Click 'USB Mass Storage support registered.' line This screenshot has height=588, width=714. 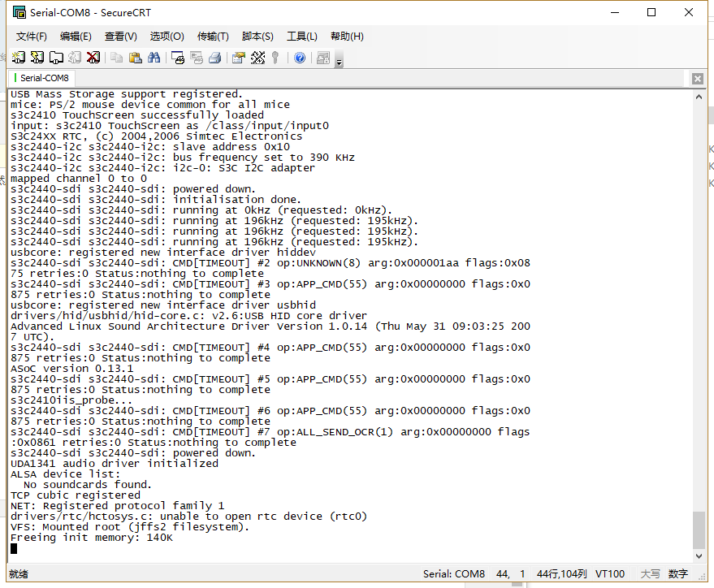127,94
